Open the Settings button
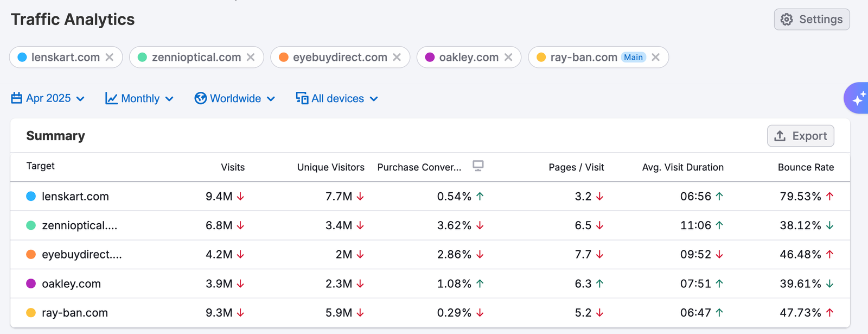This screenshot has width=868, height=334. point(812,20)
